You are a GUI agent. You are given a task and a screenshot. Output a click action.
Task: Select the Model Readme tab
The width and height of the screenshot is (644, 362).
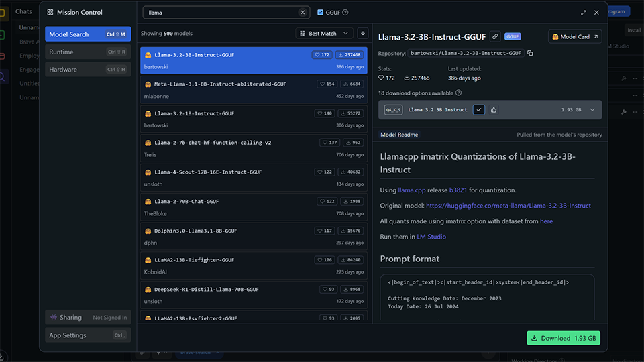[399, 135]
